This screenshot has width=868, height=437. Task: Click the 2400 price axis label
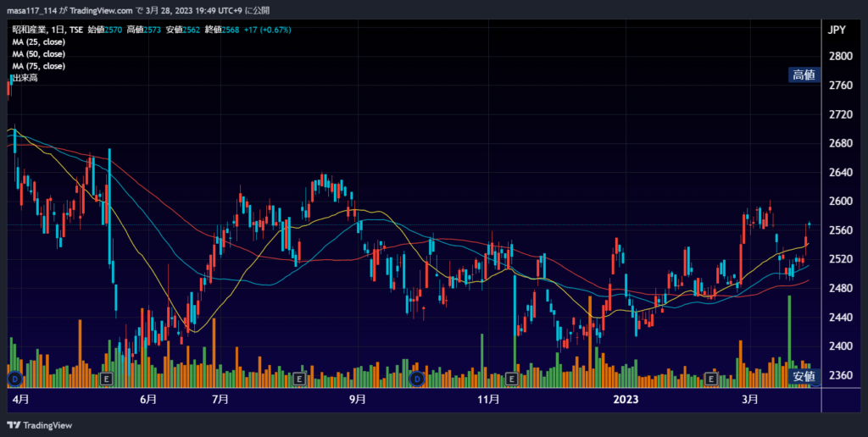(840, 346)
